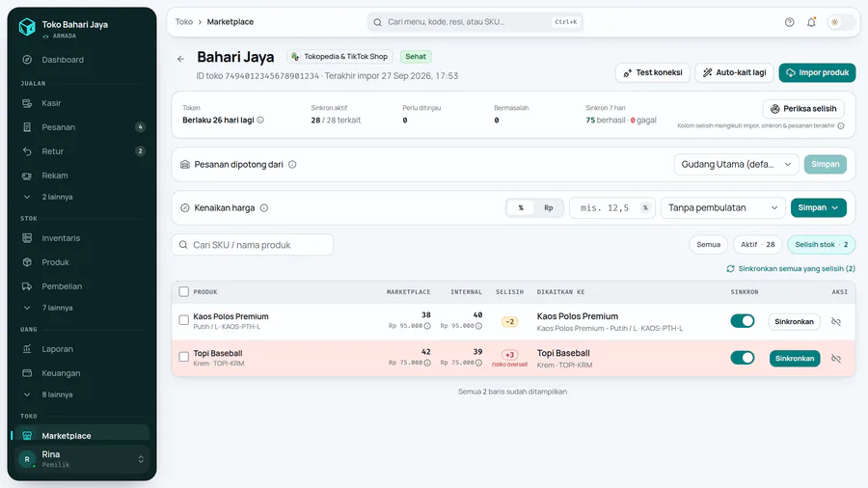This screenshot has width=868, height=488.
Task: Click Auto-kait lagi button
Action: [x=734, y=72]
